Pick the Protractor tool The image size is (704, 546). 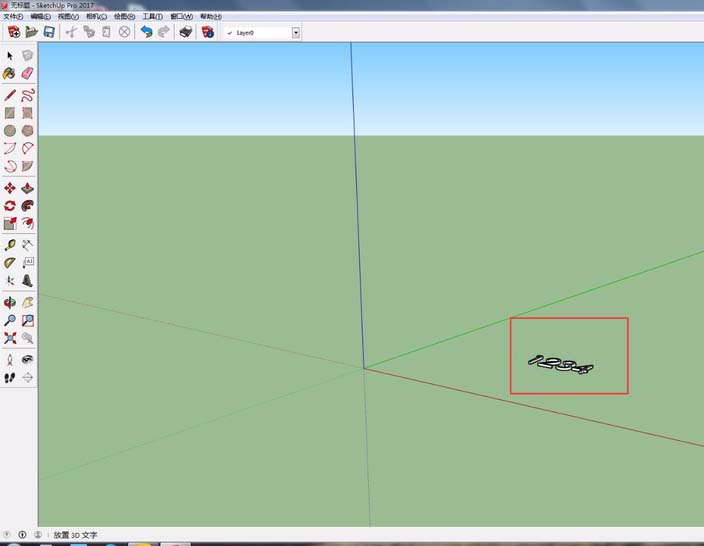[10, 263]
